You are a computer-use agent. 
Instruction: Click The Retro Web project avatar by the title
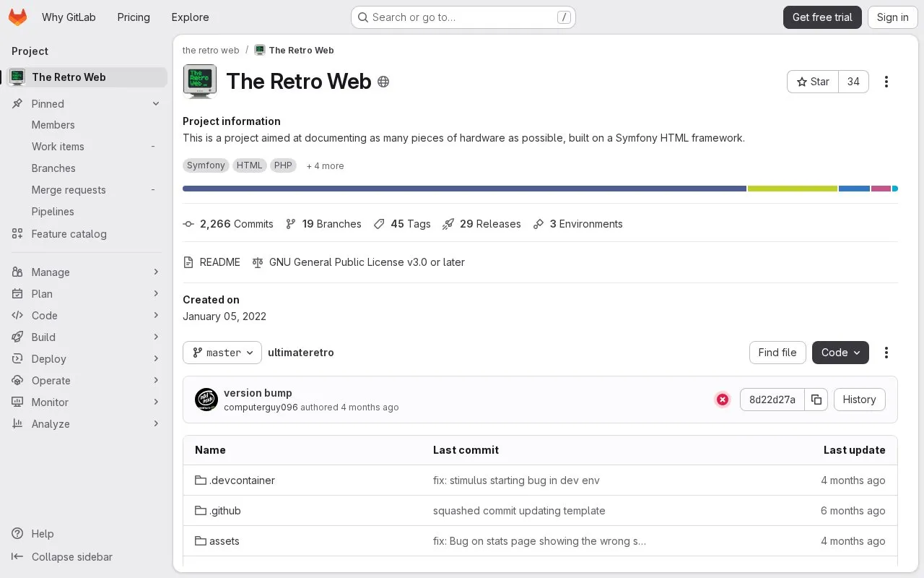coord(200,82)
